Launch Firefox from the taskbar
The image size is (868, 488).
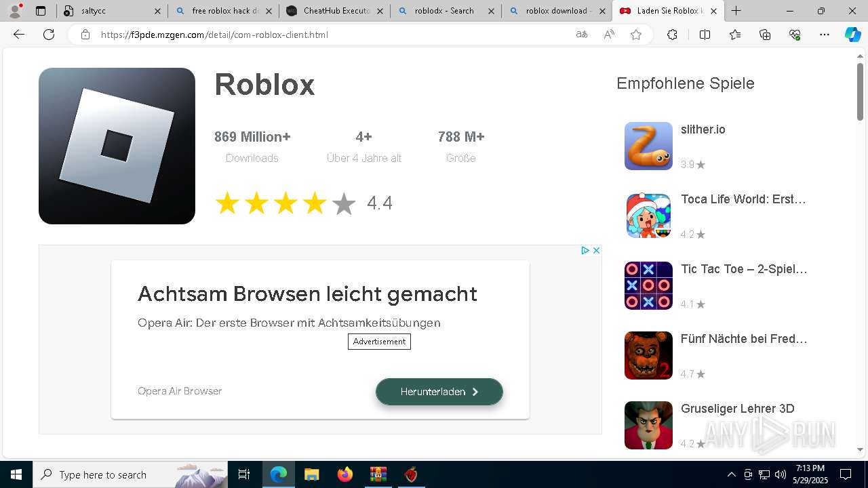pyautogui.click(x=345, y=474)
